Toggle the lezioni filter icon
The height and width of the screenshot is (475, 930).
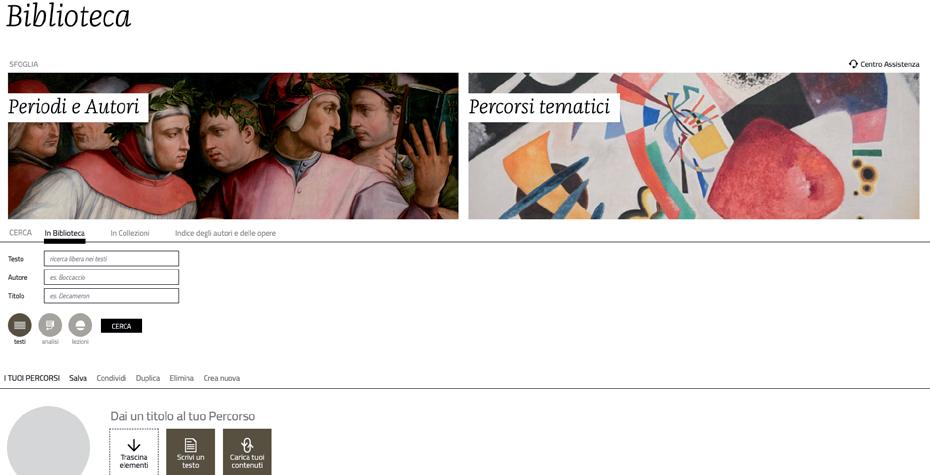pyautogui.click(x=80, y=325)
